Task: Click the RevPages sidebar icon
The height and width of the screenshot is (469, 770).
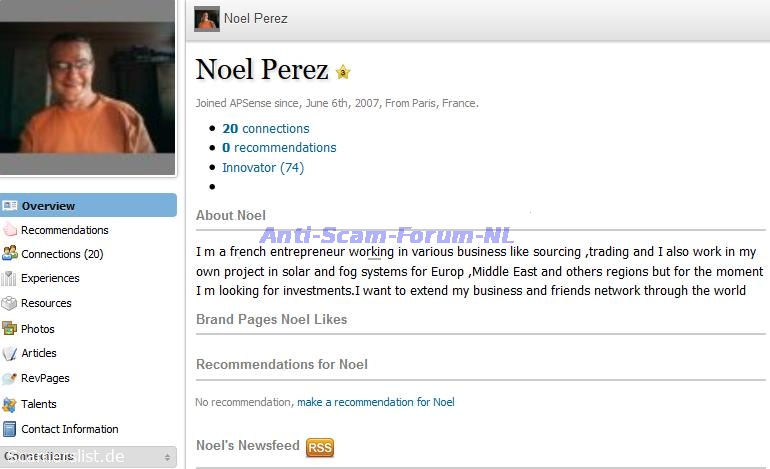Action: pos(10,378)
